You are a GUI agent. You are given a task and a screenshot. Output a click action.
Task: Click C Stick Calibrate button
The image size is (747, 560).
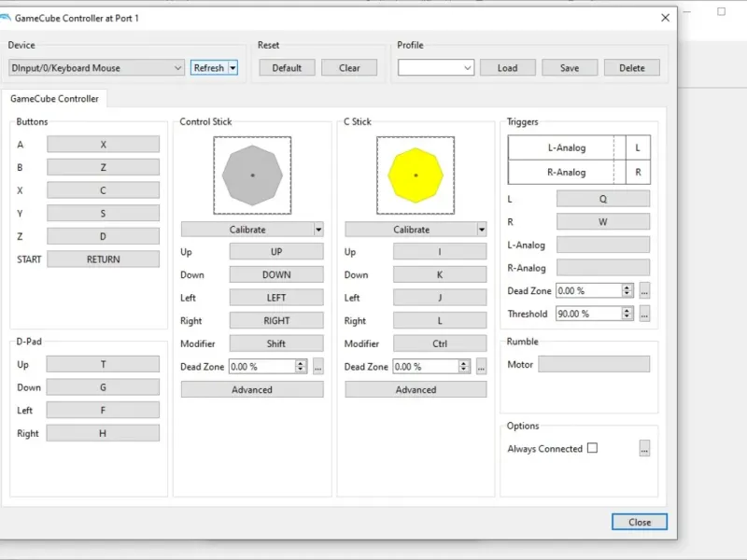(x=411, y=230)
